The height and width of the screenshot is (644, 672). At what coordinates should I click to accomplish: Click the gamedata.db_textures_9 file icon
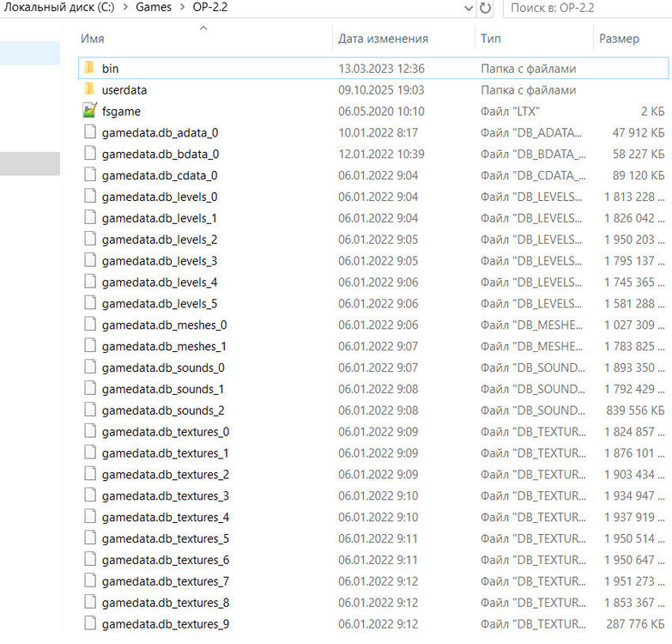(89, 624)
